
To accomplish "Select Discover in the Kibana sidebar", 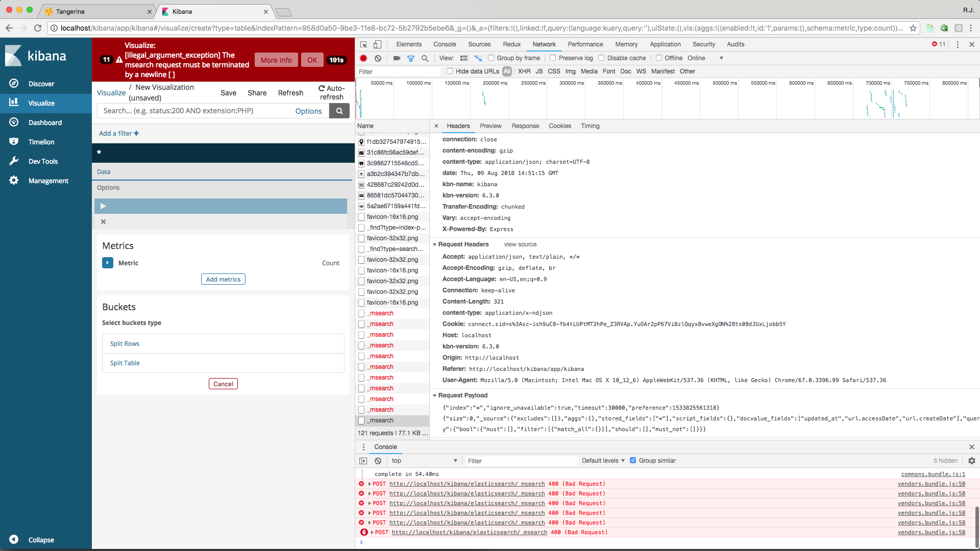I will 41,83.
